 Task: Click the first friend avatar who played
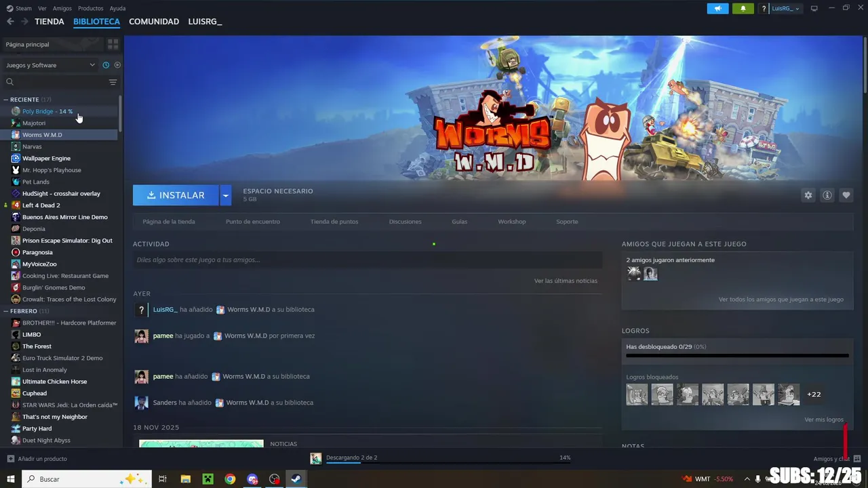634,274
